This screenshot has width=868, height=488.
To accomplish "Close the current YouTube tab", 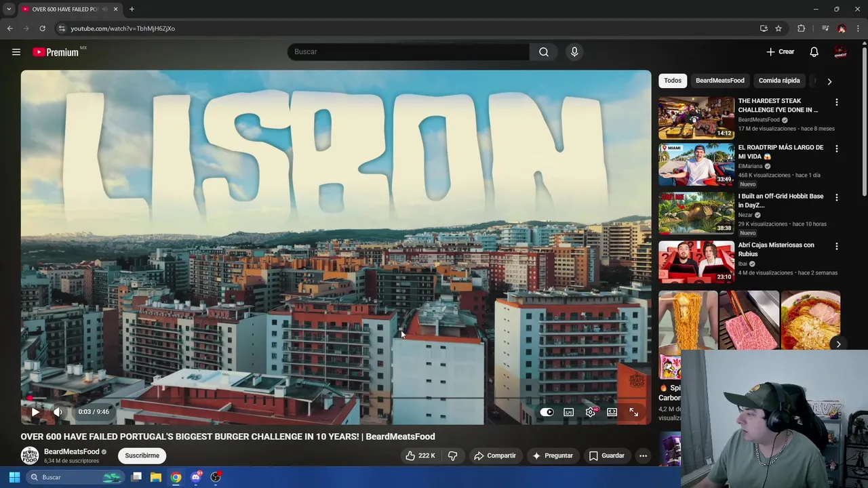I will pyautogui.click(x=115, y=9).
